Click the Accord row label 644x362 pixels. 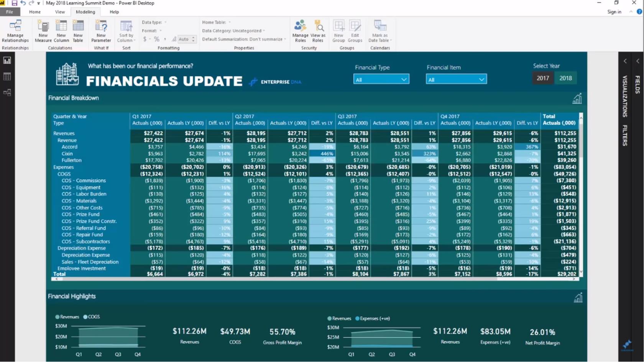[x=69, y=147]
